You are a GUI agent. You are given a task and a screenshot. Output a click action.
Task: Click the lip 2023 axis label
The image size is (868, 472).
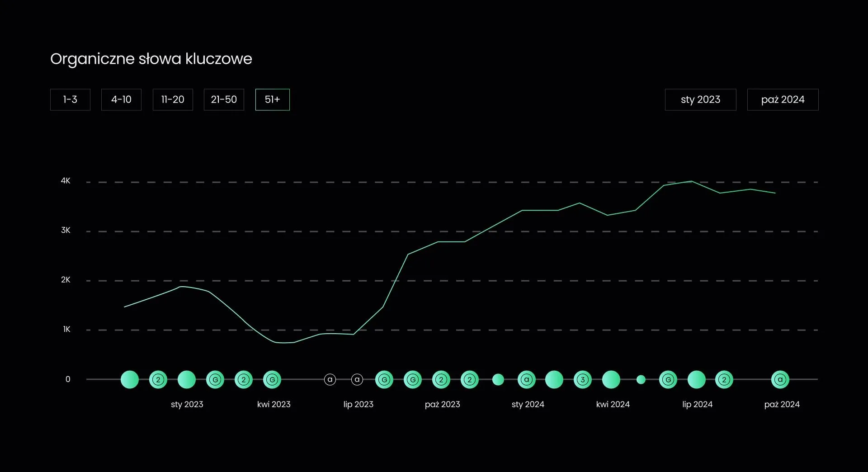(x=358, y=404)
